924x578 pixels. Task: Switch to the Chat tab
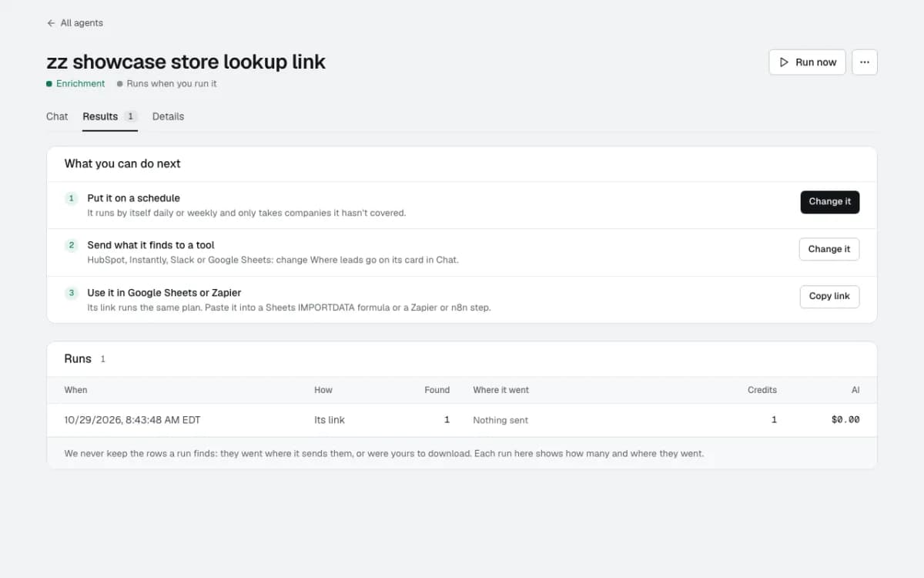tap(57, 116)
